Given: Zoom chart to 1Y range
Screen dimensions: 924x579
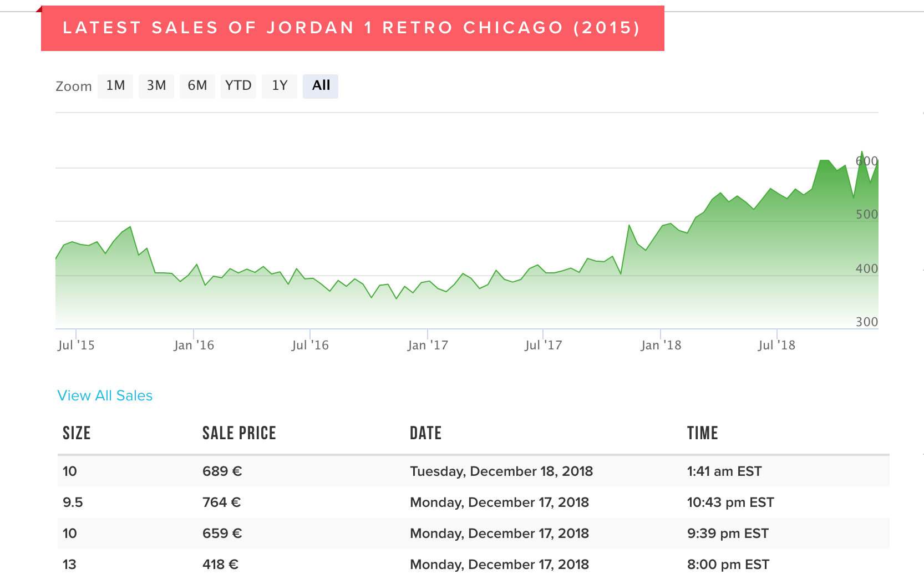Looking at the screenshot, I should point(280,86).
